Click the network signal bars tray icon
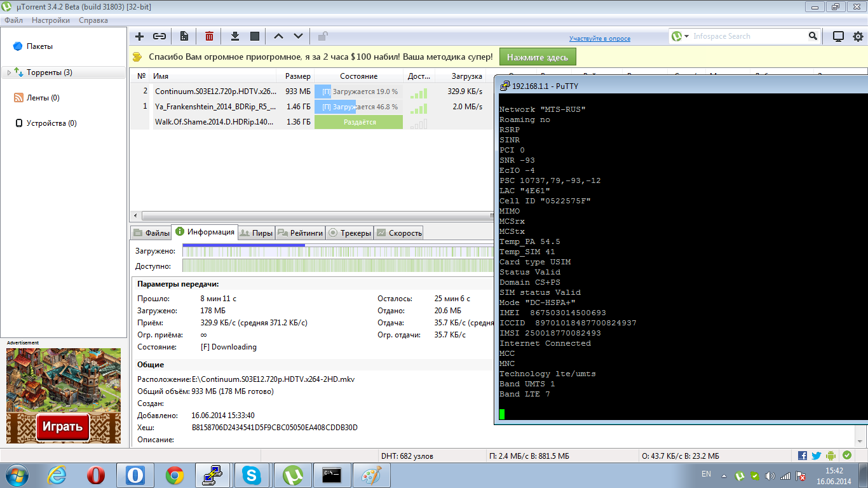 [x=785, y=476]
